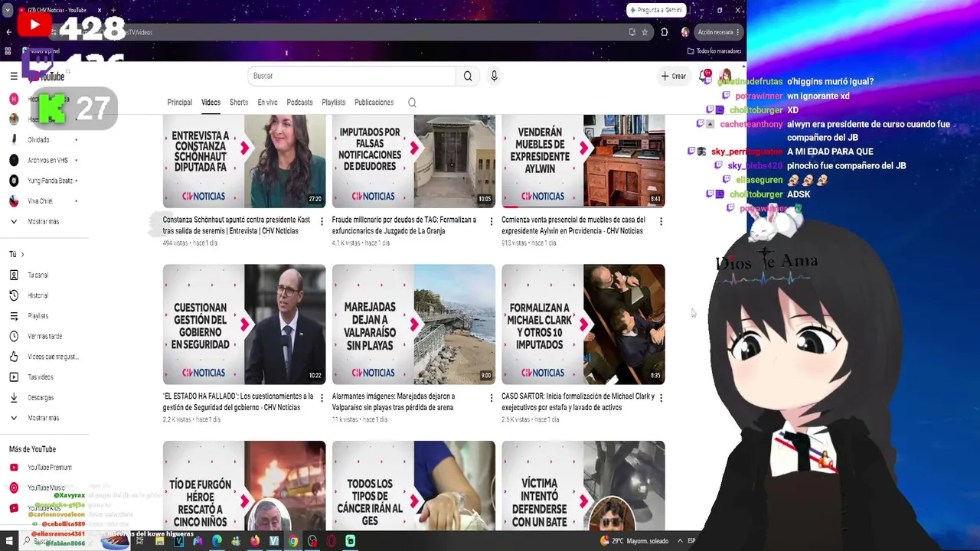Open the subscription Yung Panda Beatz
The width and height of the screenshot is (980, 551).
coord(41,181)
